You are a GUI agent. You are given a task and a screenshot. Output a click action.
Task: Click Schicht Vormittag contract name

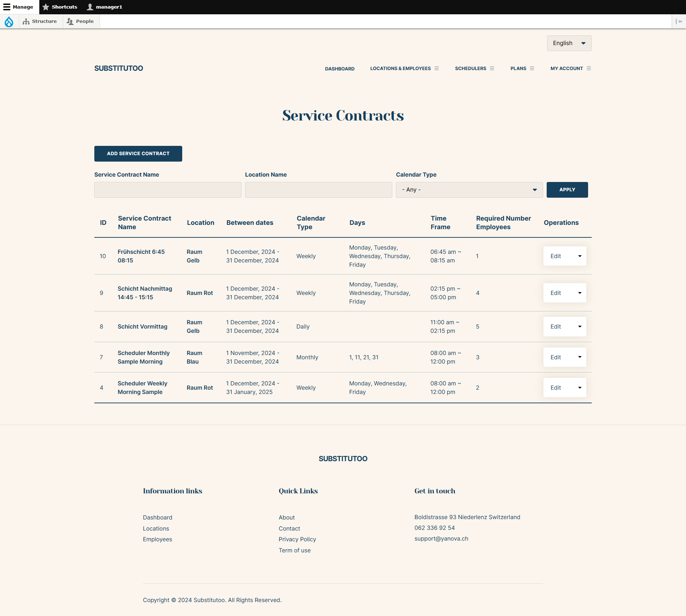pos(142,326)
